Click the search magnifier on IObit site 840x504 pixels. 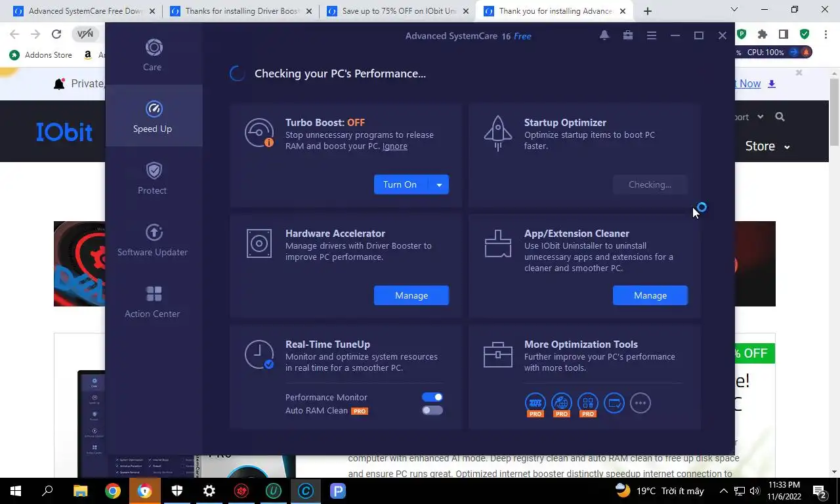pyautogui.click(x=780, y=117)
